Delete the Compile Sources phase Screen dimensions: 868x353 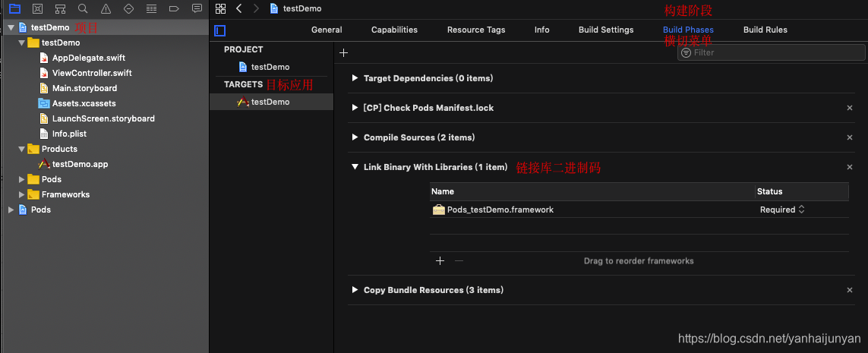(x=850, y=137)
